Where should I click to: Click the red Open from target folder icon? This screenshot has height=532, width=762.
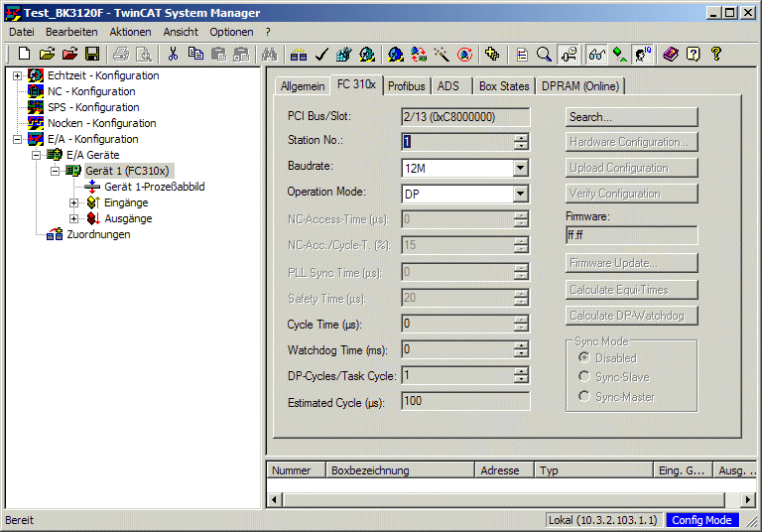click(69, 54)
